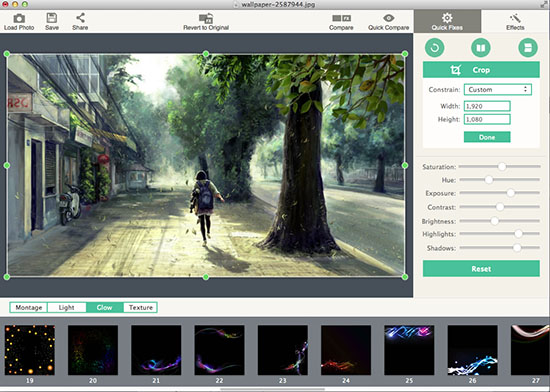Image resolution: width=550 pixels, height=392 pixels.
Task: Click the left-middle crop edge handle
Action: [7, 165]
